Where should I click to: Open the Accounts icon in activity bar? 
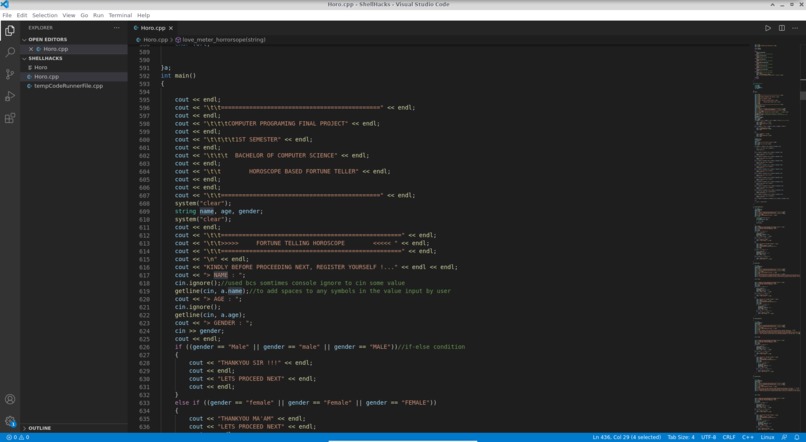click(10, 399)
